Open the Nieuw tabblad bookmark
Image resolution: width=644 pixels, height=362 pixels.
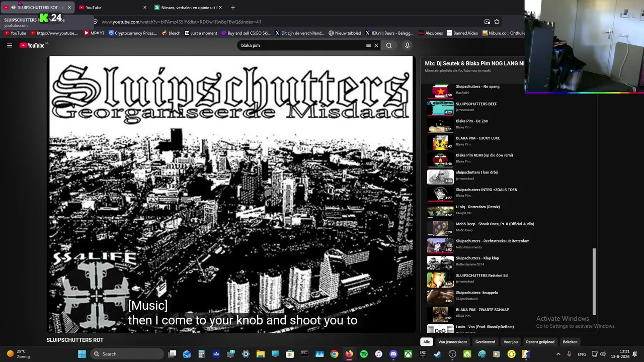point(345,33)
